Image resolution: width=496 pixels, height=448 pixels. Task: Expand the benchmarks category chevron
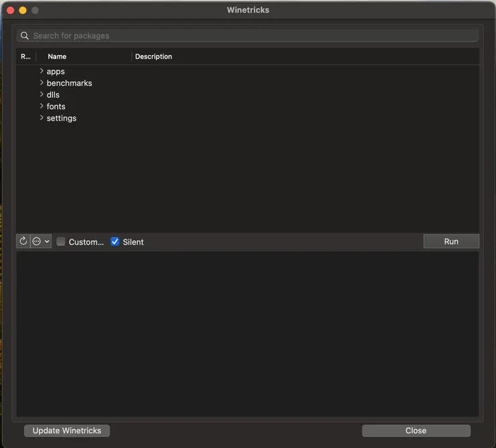(x=42, y=82)
